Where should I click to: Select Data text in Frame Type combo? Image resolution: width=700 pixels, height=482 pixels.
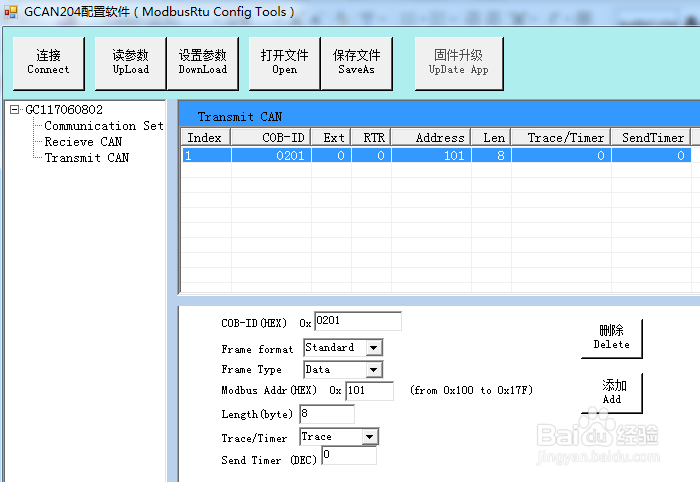tap(318, 370)
